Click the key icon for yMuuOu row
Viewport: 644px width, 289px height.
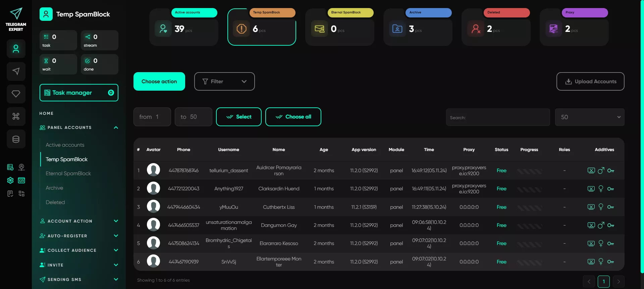610,207
